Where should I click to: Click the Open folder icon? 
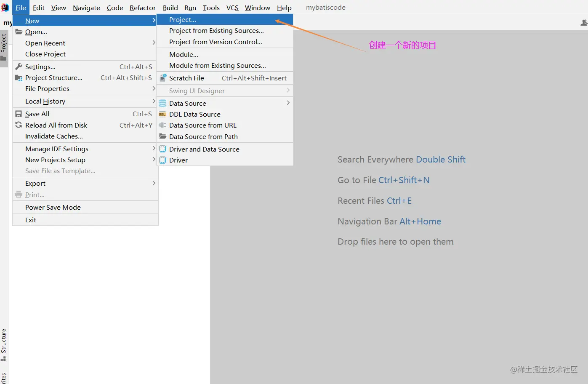(x=19, y=32)
